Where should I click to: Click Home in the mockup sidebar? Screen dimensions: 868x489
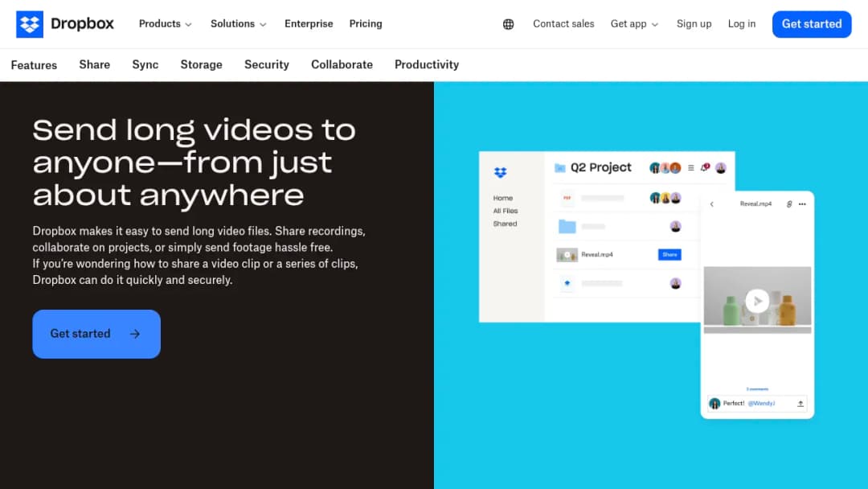pyautogui.click(x=502, y=198)
